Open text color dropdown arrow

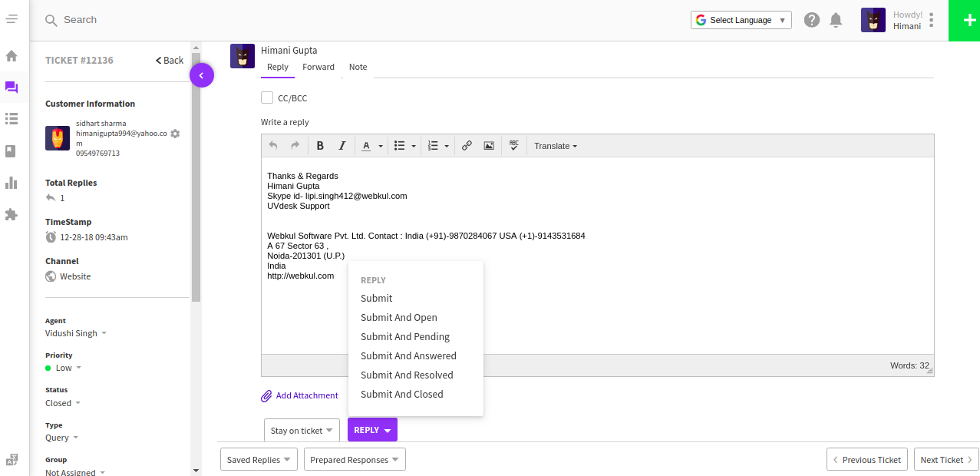click(381, 146)
